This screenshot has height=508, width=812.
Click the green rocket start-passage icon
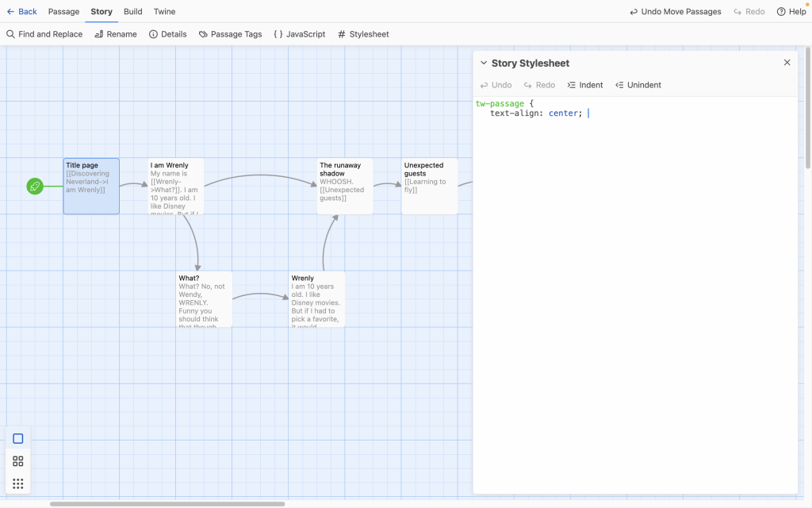34,187
